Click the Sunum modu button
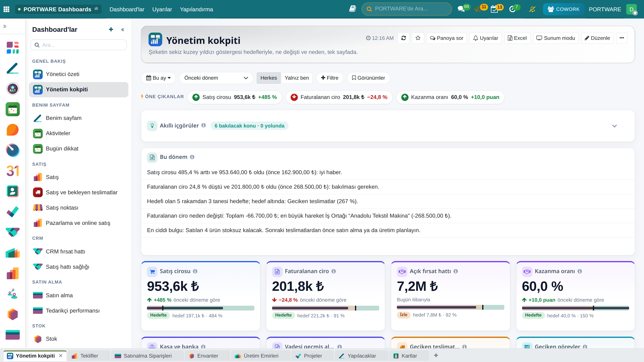 coord(556,38)
